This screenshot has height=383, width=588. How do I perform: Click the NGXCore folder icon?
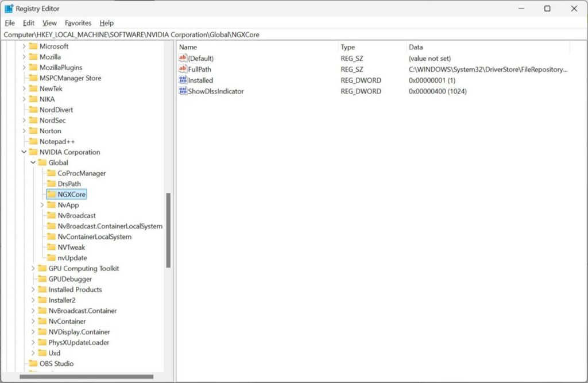click(51, 194)
